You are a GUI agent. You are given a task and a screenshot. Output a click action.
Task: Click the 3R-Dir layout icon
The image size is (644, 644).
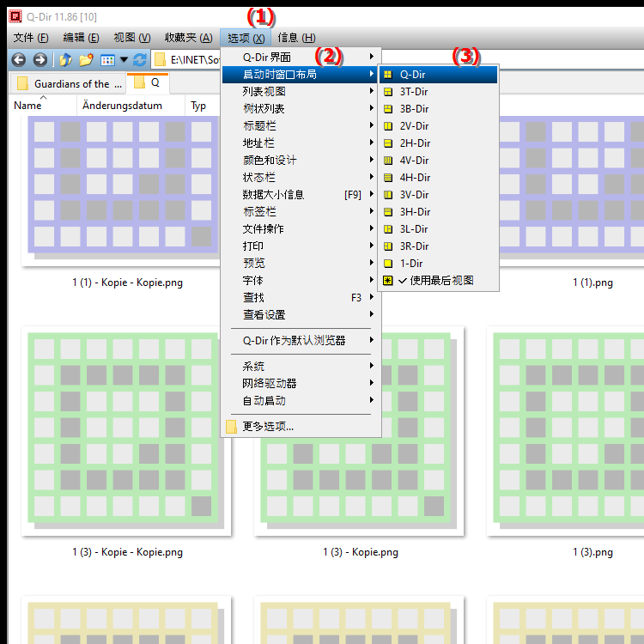point(388,246)
